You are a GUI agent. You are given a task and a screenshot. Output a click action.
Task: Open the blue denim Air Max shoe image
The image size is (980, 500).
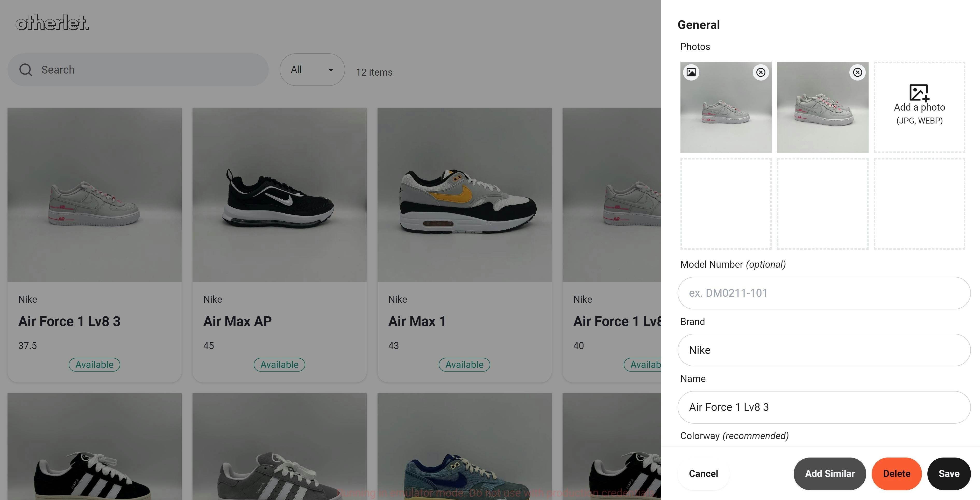[x=464, y=446]
